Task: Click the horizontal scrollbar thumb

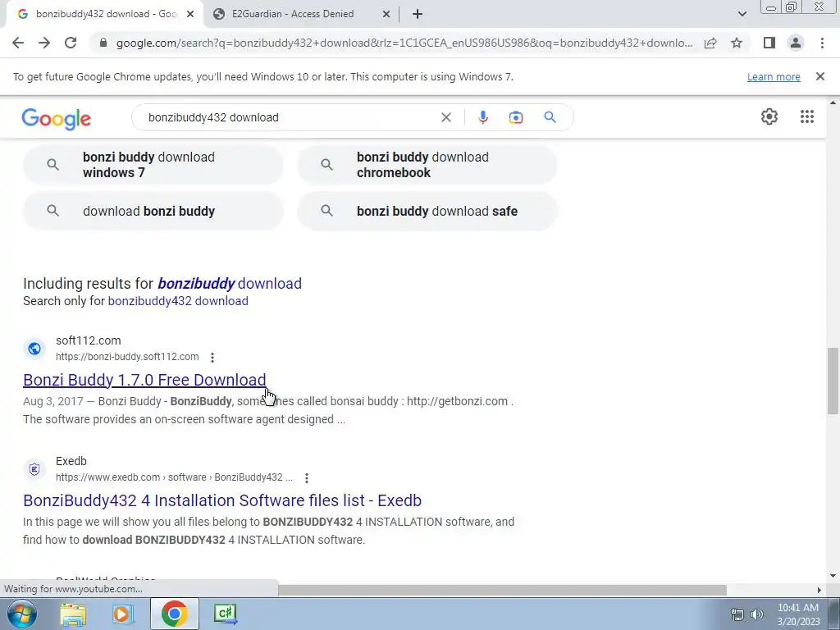Action: pyautogui.click(x=502, y=590)
